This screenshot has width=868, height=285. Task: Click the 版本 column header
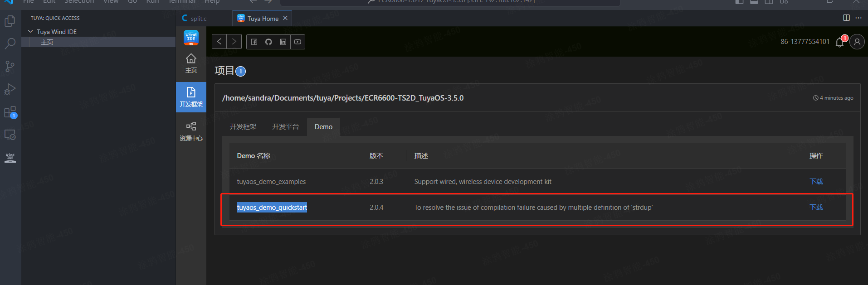[x=376, y=155]
